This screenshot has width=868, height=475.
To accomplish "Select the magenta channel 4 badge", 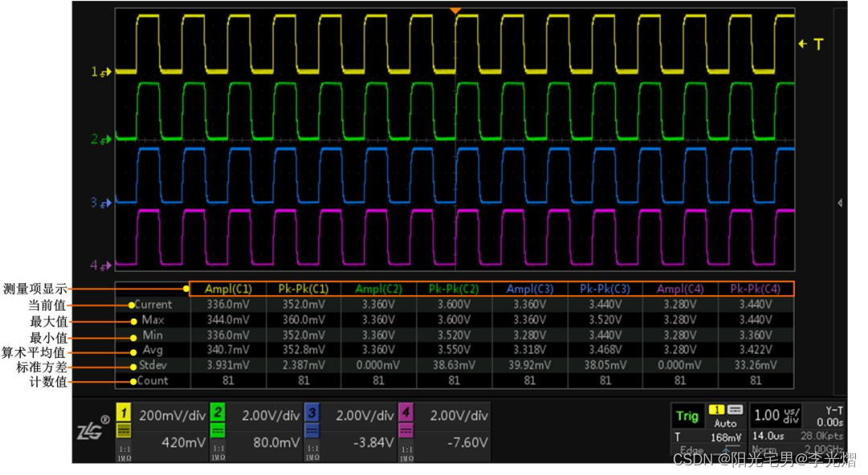I will point(405,412).
